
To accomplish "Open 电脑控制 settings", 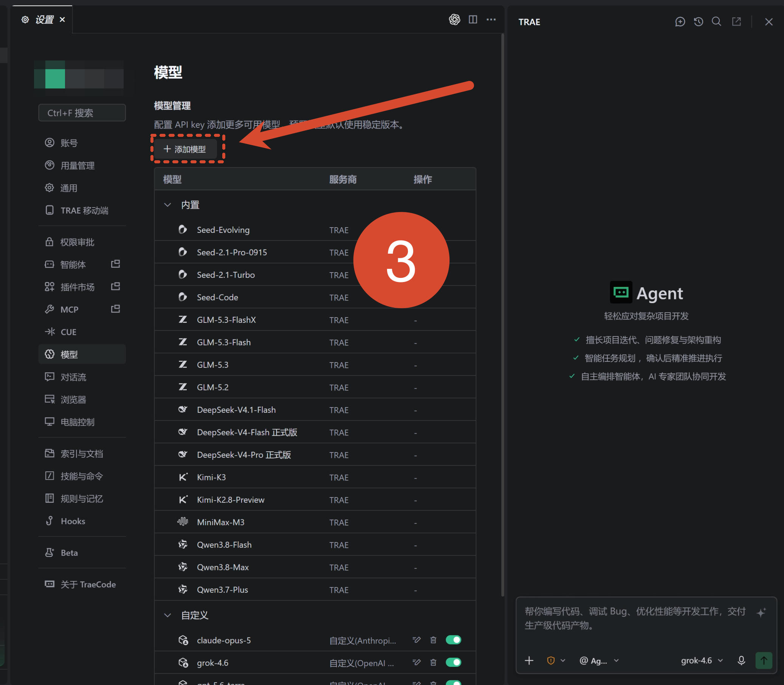I will [x=82, y=422].
